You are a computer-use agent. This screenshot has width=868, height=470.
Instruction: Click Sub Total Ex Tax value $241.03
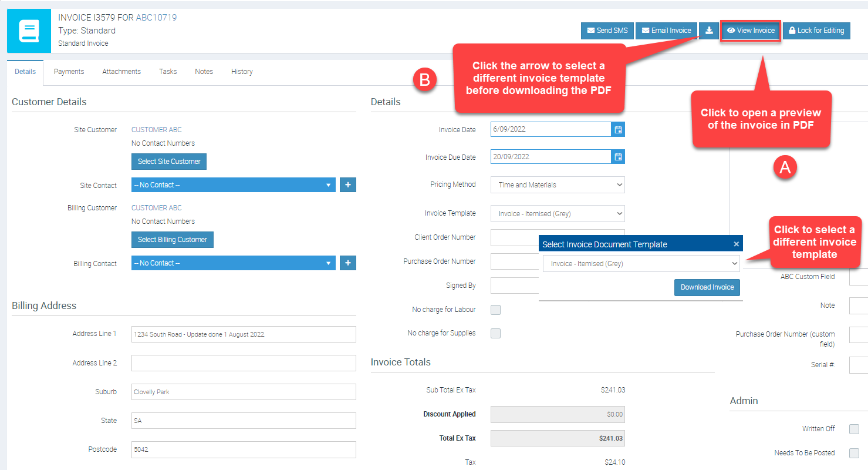[x=613, y=390]
